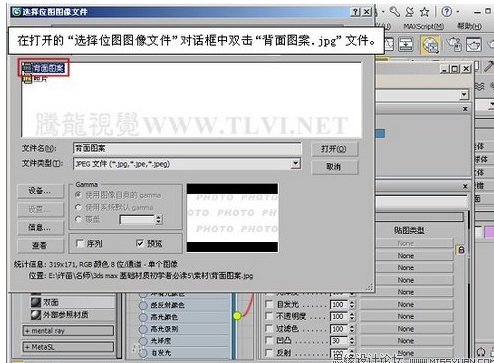Open the 帮助(H) menu

coord(469,26)
